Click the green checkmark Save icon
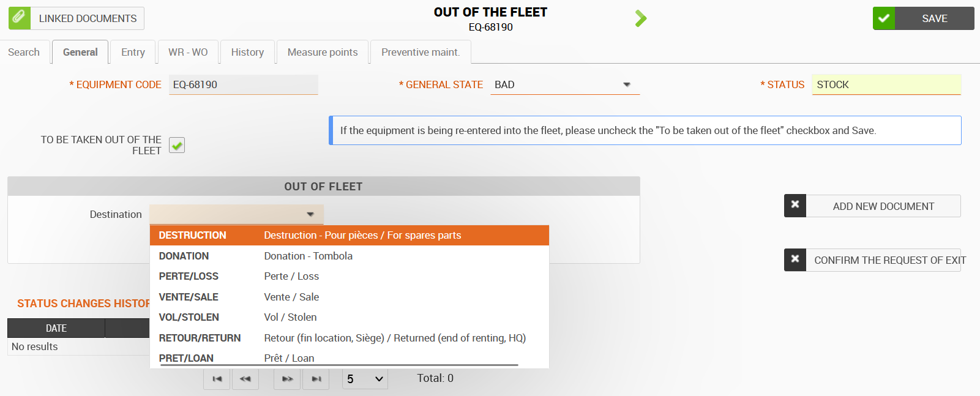 point(884,18)
